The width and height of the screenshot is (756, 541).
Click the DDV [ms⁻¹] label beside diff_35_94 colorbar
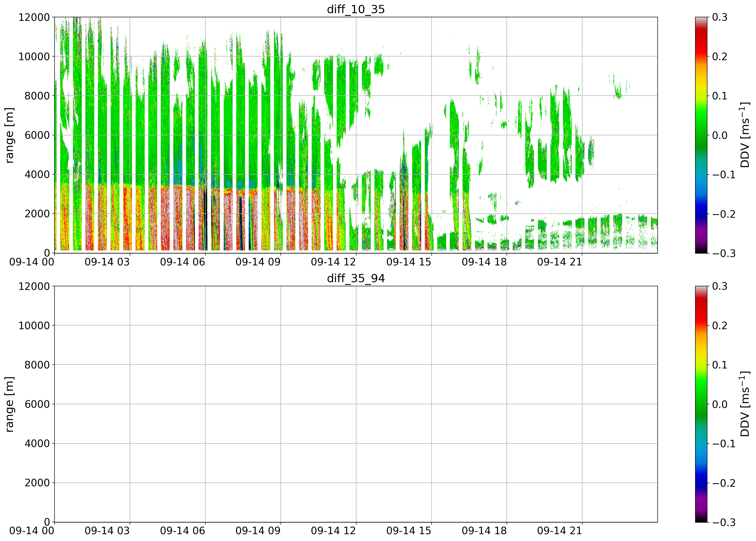coord(744,404)
